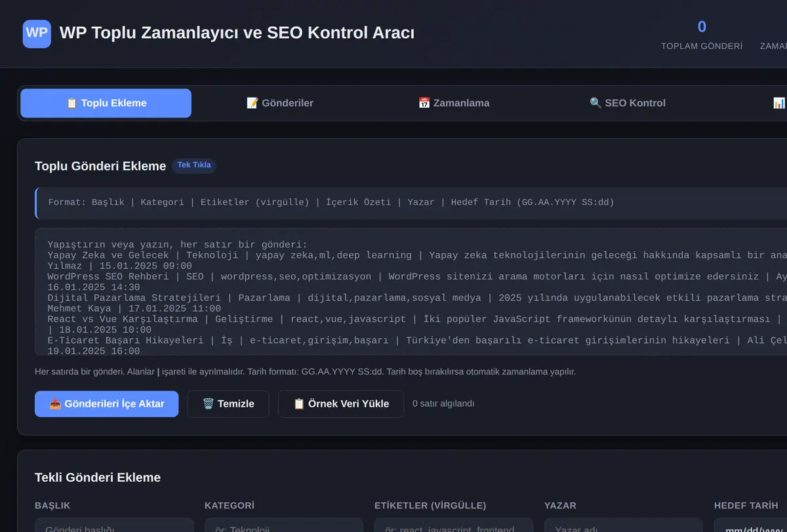Click the Etiketler input field
This screenshot has width=787, height=532.
click(454, 525)
